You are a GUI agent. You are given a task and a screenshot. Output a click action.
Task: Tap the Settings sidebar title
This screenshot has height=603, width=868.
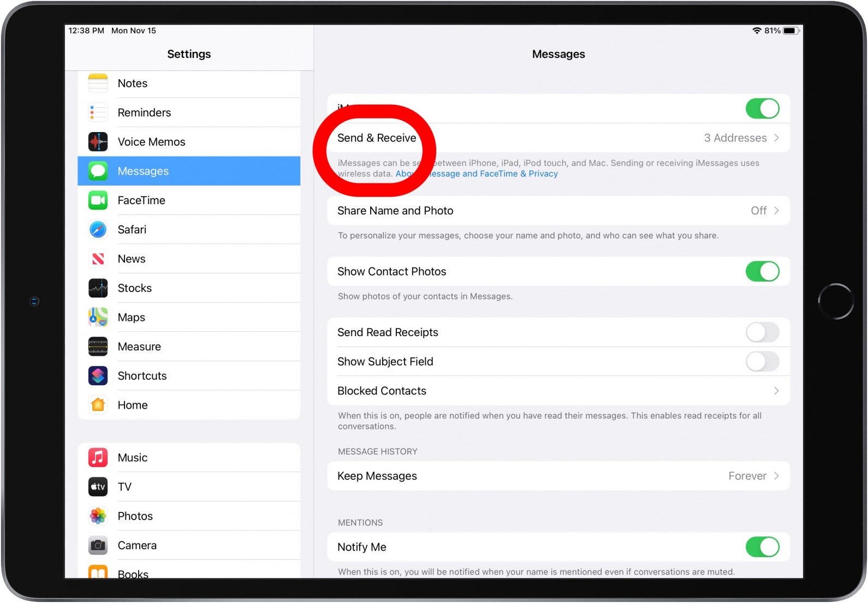click(x=189, y=54)
